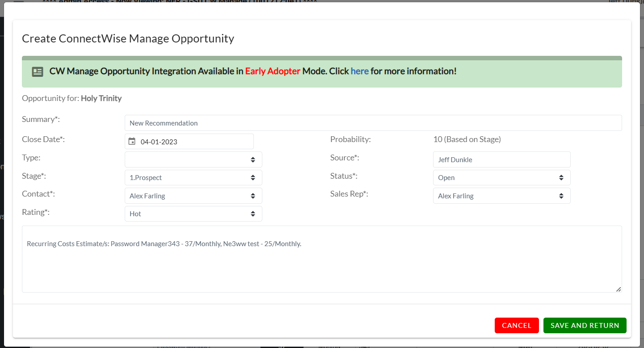
Task: Click the 'Create ConnectWise Manage Opportunity' heading
Action: [x=128, y=38]
